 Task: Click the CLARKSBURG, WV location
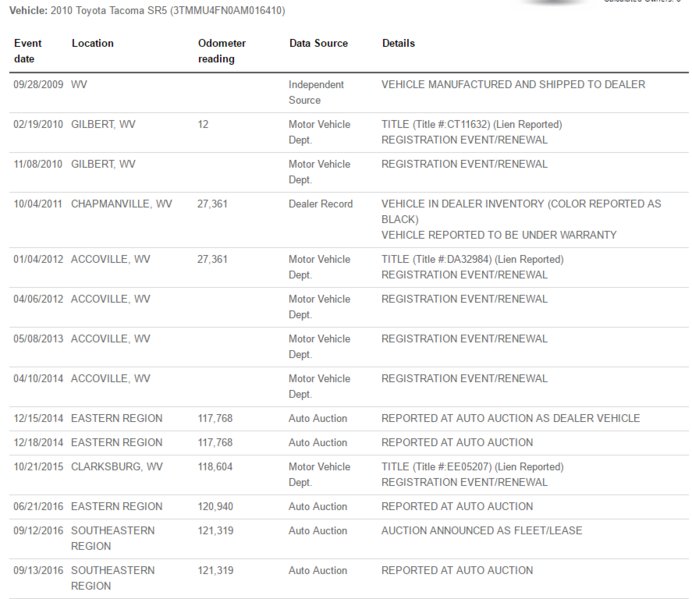pyautogui.click(x=117, y=467)
